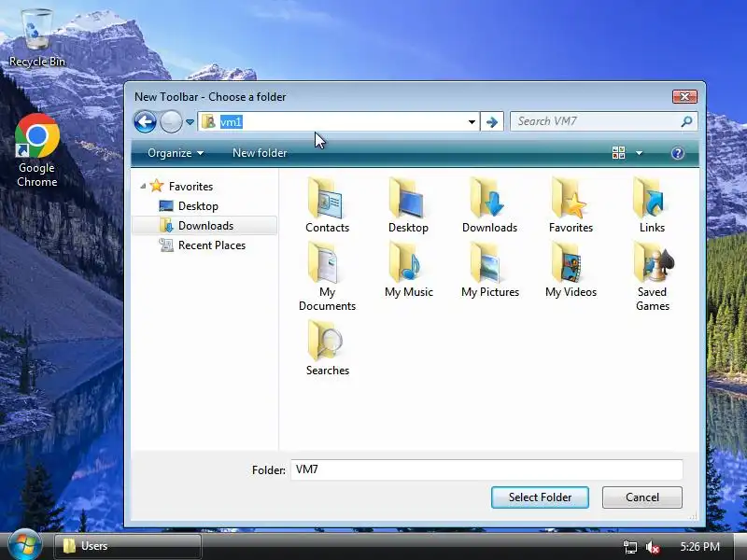Select the Links folder
Screen dimensions: 747x560
pos(652,205)
